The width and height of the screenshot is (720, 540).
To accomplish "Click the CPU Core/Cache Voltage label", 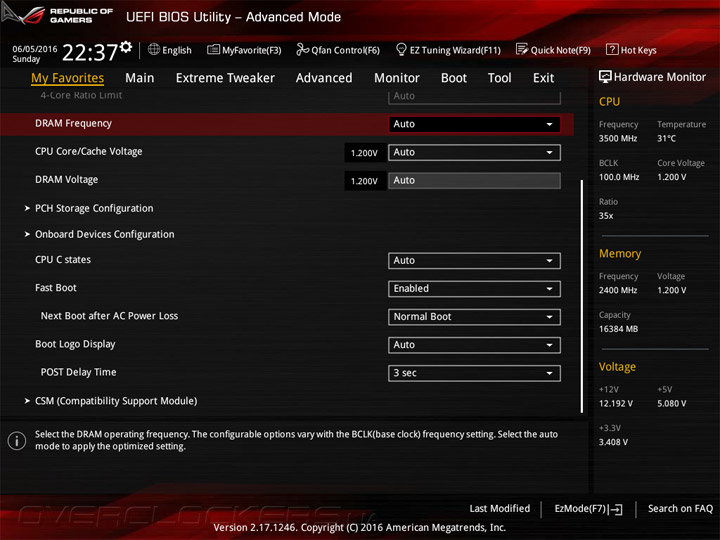I will [89, 152].
